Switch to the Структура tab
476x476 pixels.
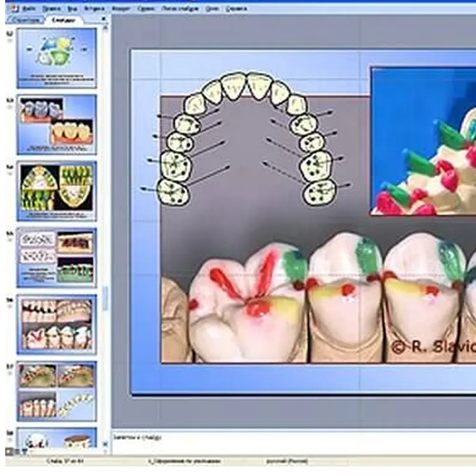pos(24,20)
